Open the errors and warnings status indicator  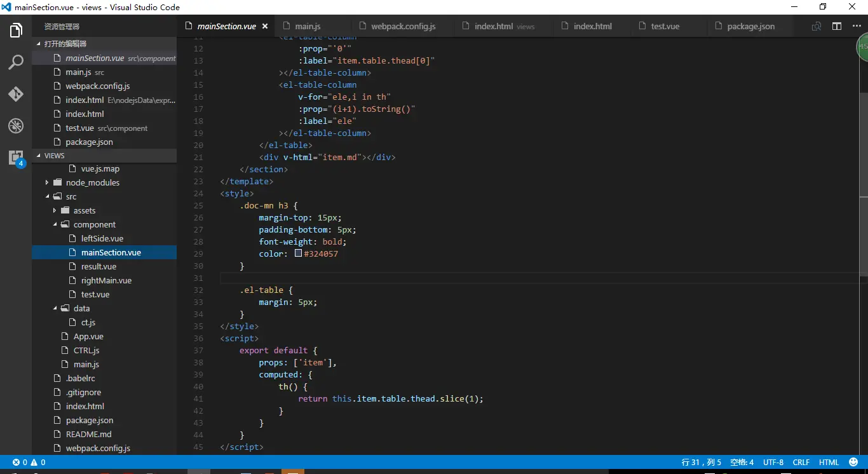pos(29,463)
